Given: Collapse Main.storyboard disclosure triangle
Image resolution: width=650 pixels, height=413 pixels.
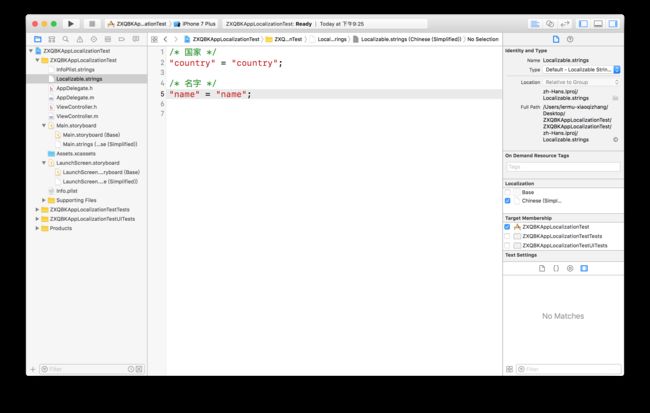Looking at the screenshot, I should (44, 125).
